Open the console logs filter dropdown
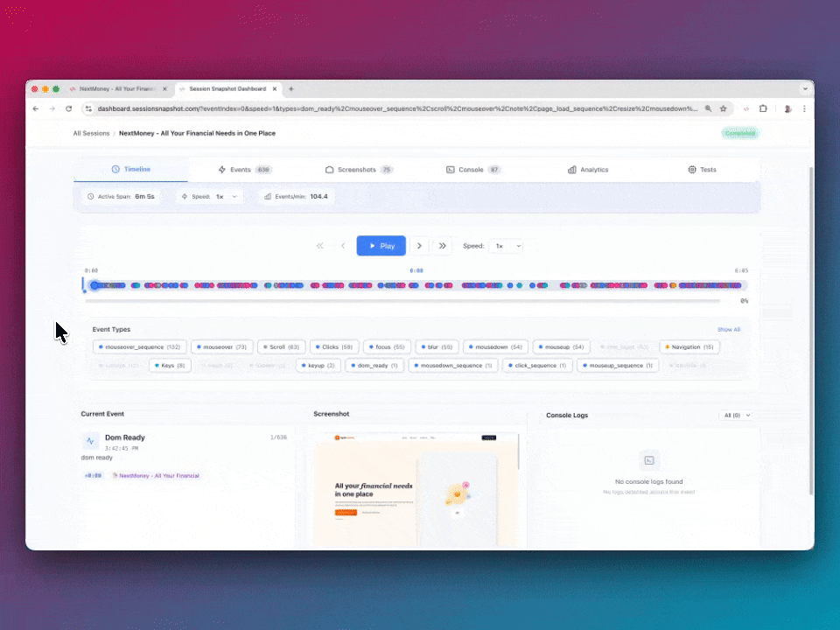 point(736,415)
